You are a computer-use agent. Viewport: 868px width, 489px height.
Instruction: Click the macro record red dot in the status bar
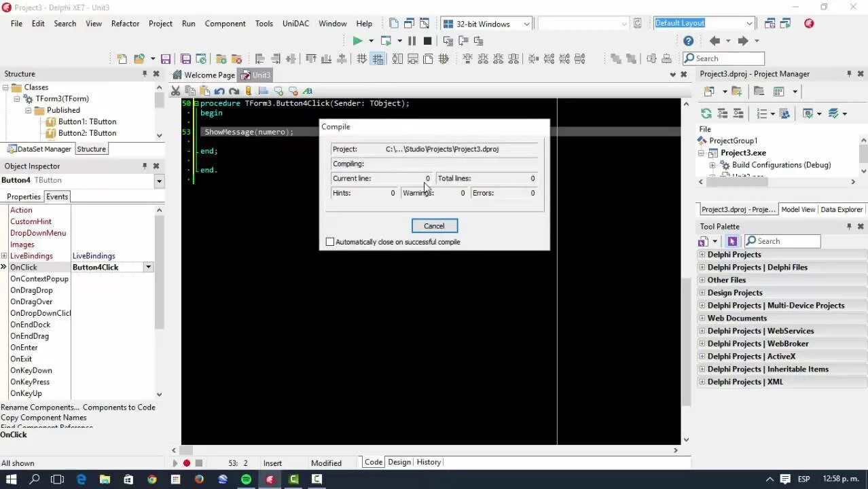point(187,463)
